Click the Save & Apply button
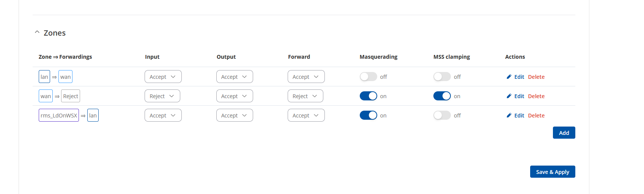The height and width of the screenshot is (194, 644). tap(552, 172)
